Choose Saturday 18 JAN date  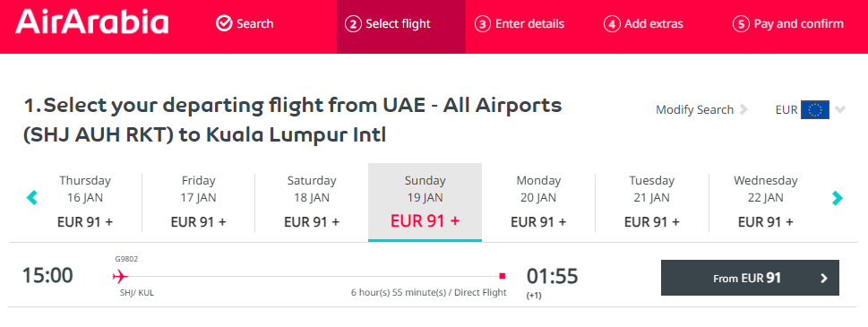point(312,202)
